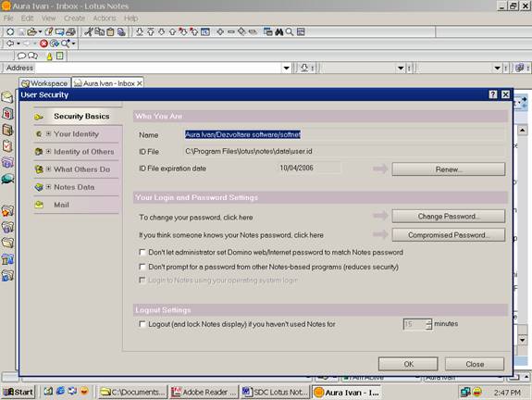Expand the Identity of Others section

point(48,152)
